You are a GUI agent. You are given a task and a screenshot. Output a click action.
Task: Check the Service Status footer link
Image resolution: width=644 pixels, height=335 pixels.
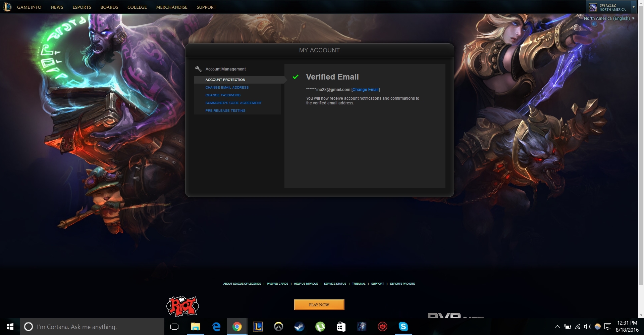335,284
